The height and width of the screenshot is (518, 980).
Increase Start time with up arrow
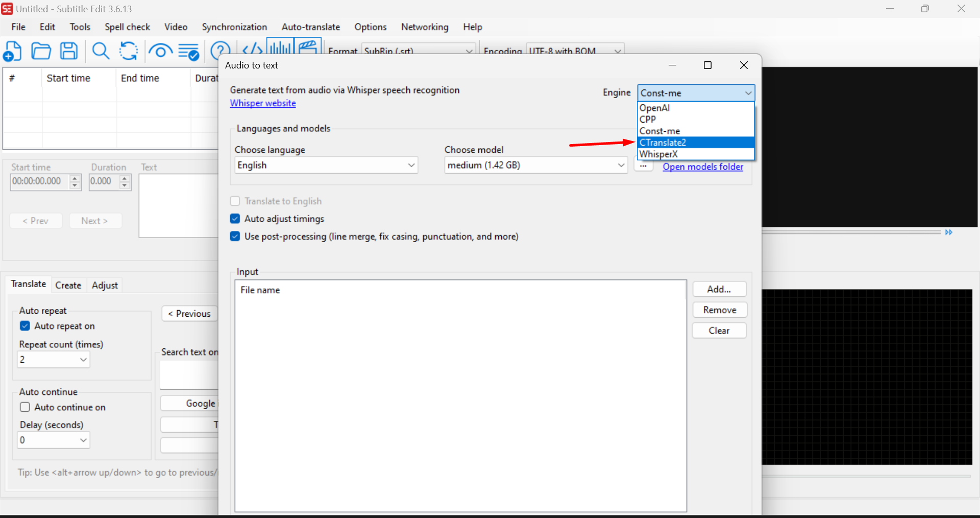(x=75, y=178)
